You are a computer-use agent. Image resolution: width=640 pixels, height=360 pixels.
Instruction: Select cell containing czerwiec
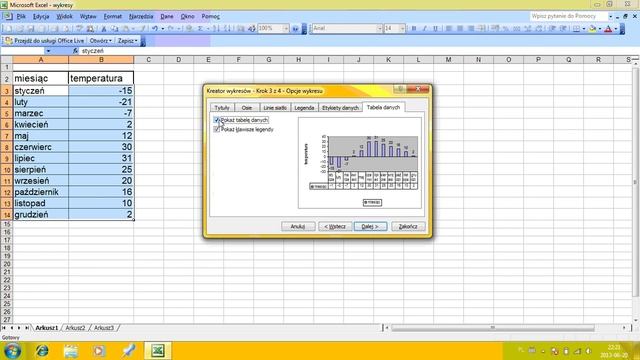pyautogui.click(x=41, y=147)
